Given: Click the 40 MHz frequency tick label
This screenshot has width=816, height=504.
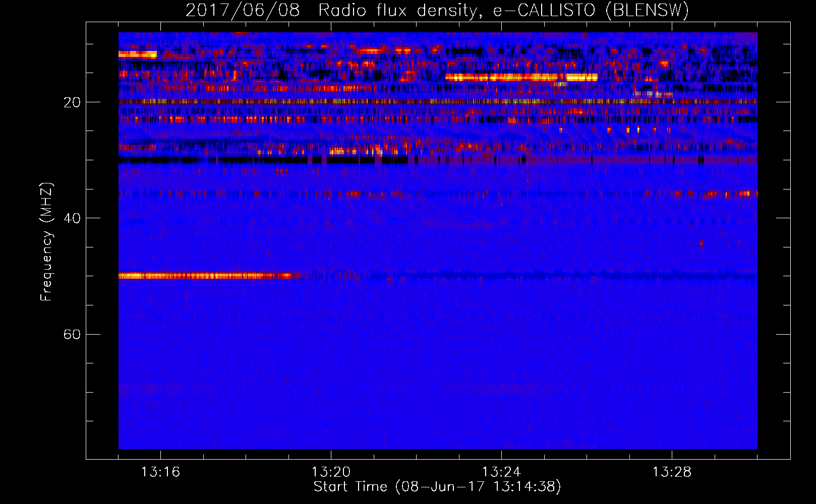Looking at the screenshot, I should (72, 218).
